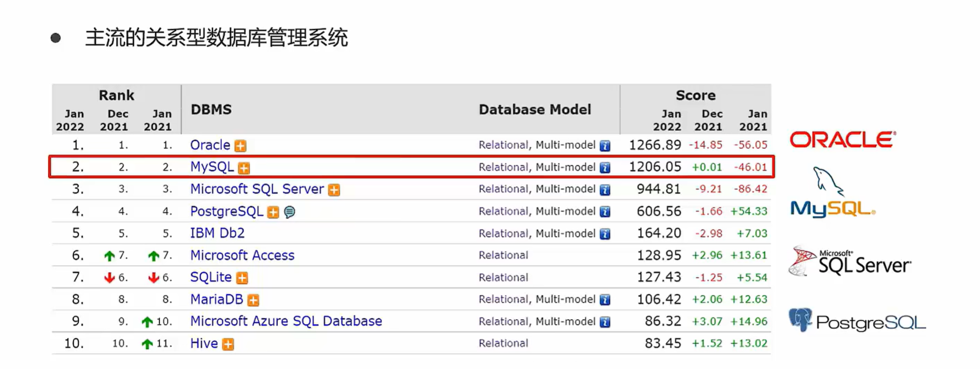Click the orange plus icon beside MySQL
980x369 pixels.
244,168
